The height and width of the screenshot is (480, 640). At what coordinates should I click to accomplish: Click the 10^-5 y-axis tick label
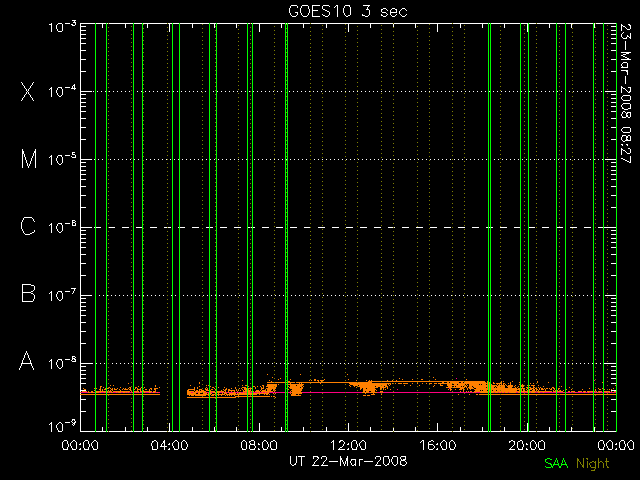(62, 160)
